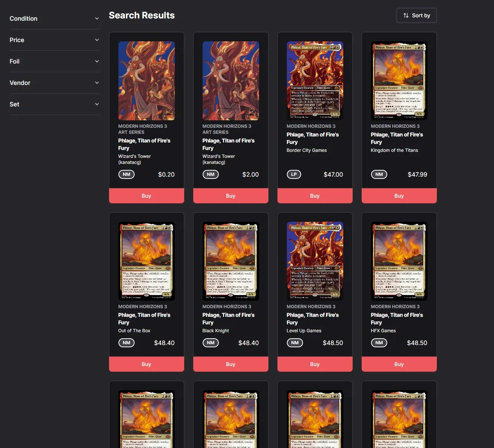Click the NM badge on the $47.99 listing
The width and height of the screenshot is (494, 448).
click(x=379, y=174)
